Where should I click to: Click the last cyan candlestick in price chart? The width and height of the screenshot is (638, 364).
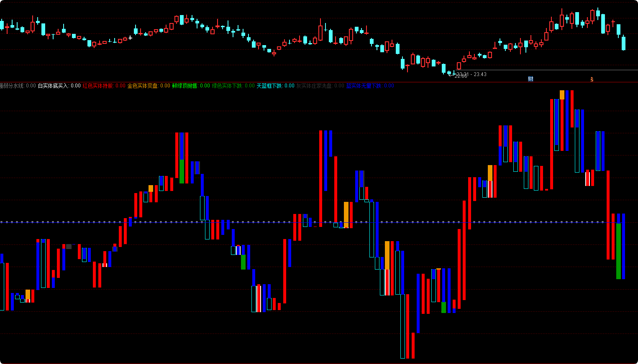623,43
